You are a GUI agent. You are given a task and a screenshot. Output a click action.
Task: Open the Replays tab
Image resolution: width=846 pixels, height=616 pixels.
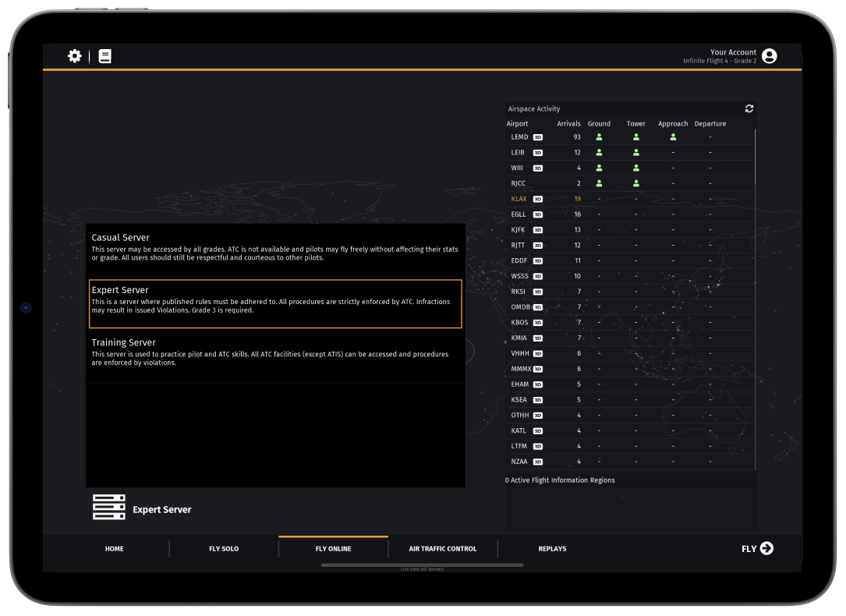pos(552,549)
